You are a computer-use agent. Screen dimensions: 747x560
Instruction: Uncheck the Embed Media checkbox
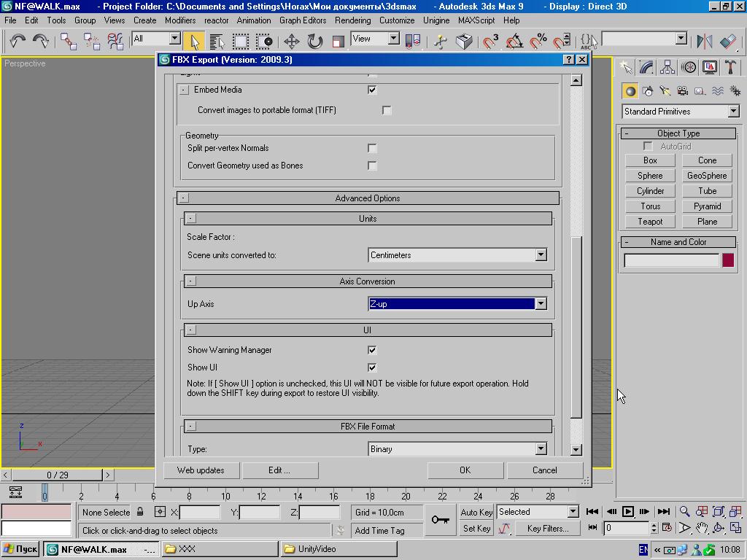click(372, 90)
